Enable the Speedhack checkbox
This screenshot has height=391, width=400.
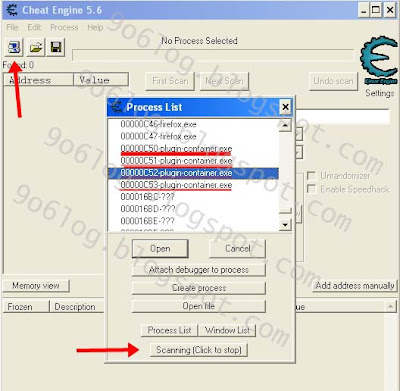tap(311, 189)
